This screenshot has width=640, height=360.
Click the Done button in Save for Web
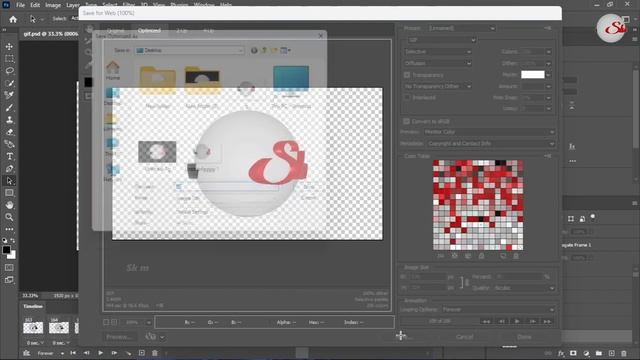(x=524, y=337)
